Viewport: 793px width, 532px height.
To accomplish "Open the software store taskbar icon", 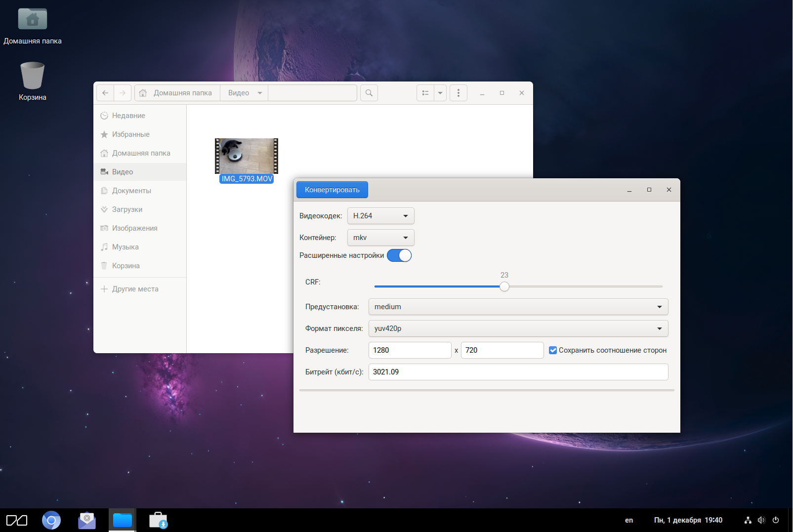I will coord(158,520).
